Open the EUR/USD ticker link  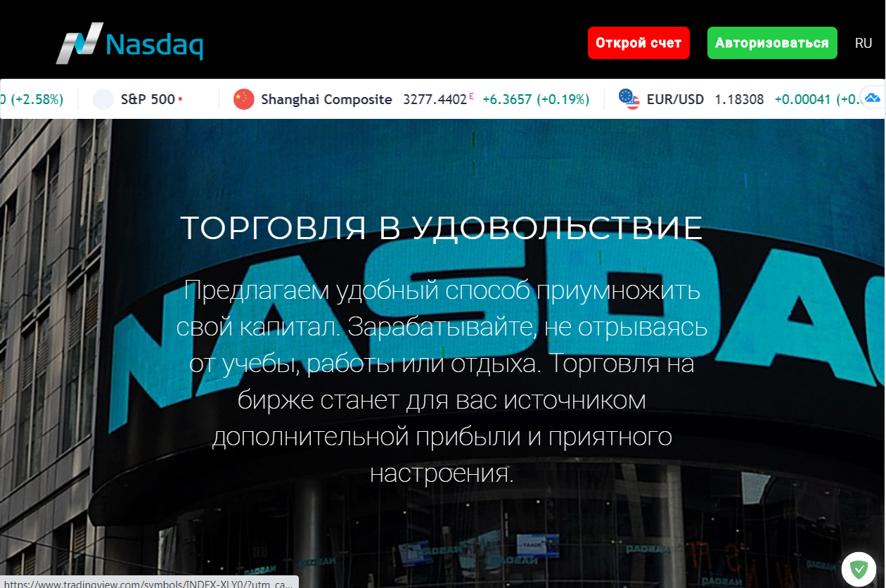[675, 100]
